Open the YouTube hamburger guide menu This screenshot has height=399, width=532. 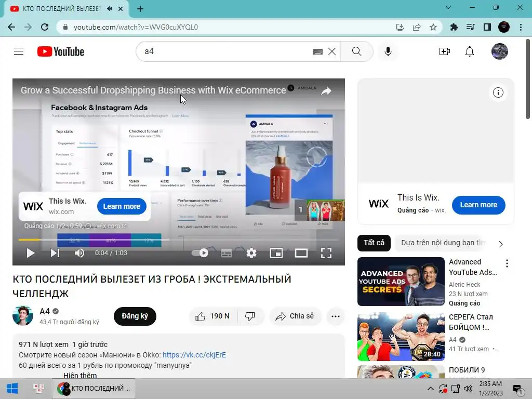click(19, 51)
